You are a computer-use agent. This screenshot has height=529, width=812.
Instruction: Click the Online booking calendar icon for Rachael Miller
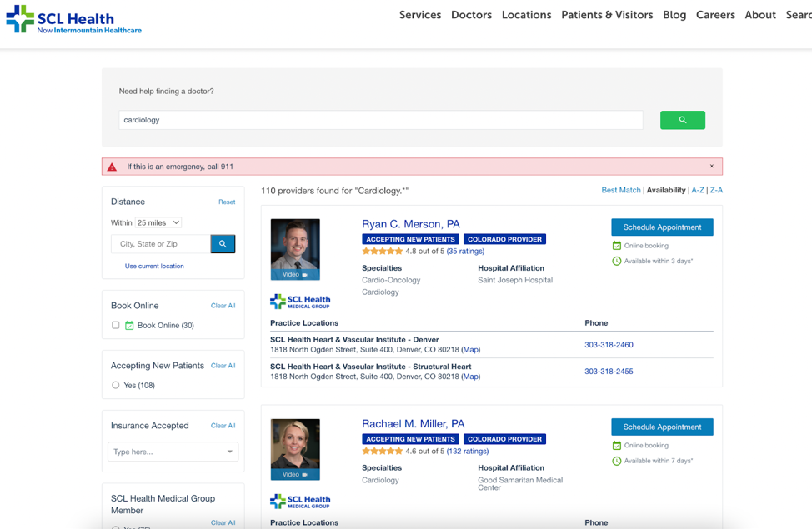click(x=616, y=445)
